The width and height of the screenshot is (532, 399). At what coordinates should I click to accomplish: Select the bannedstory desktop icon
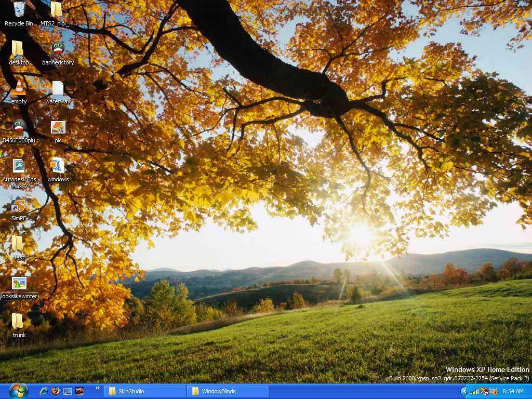[58, 49]
